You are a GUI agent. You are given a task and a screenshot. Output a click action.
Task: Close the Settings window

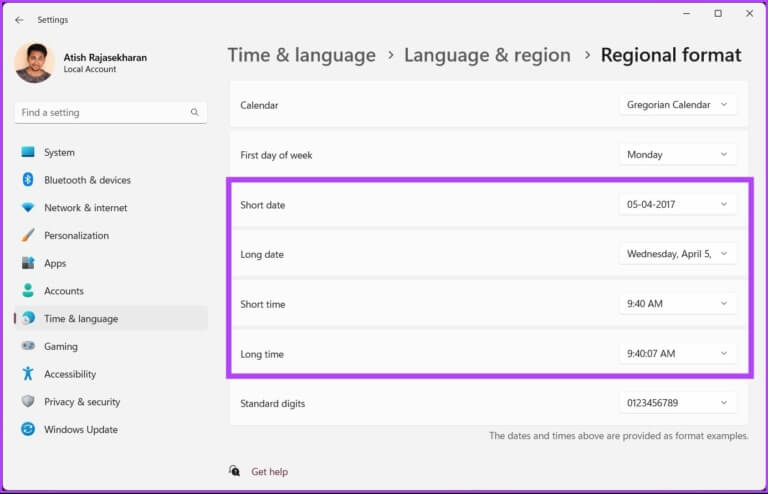749,14
